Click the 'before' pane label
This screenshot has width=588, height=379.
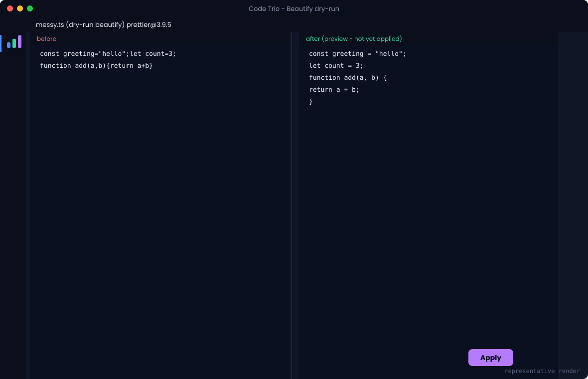pos(46,39)
